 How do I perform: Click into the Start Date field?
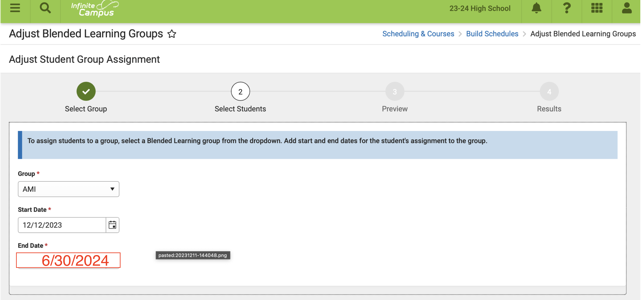62,225
